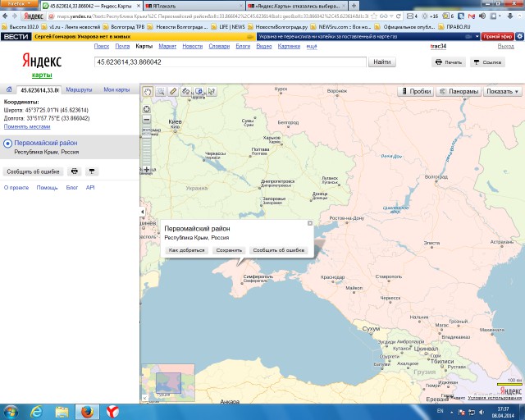Image resolution: width=525 pixels, height=420 pixels.
Task: Open the Волгоград ТРВ bookmark
Action: 124,27
